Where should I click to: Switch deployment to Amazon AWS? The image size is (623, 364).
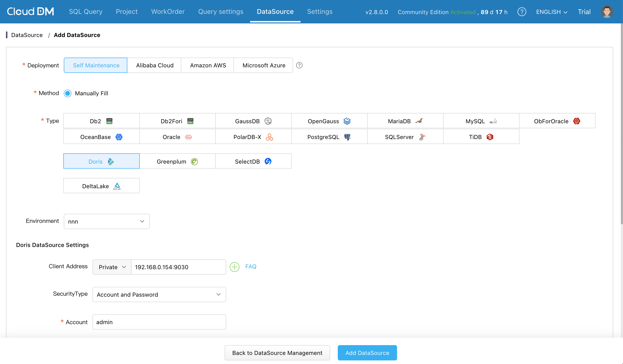(x=208, y=65)
